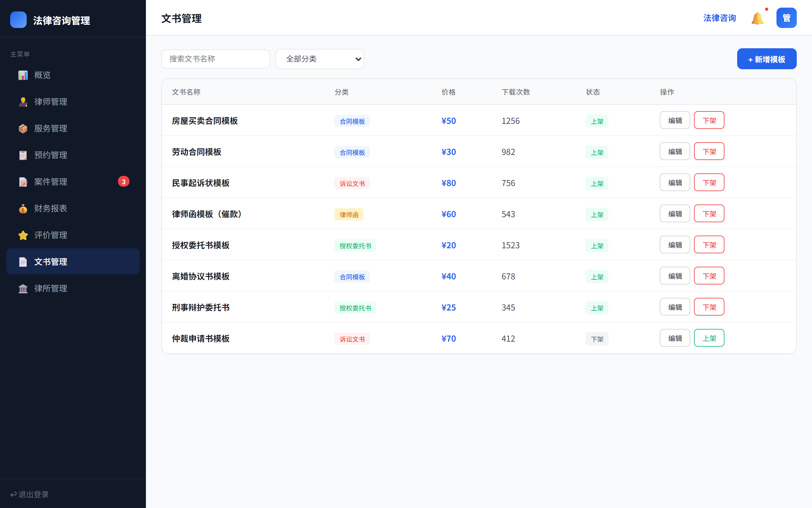The height and width of the screenshot is (508, 812).
Task: Click the bar-chart icon beside 概览
Action: (23, 75)
